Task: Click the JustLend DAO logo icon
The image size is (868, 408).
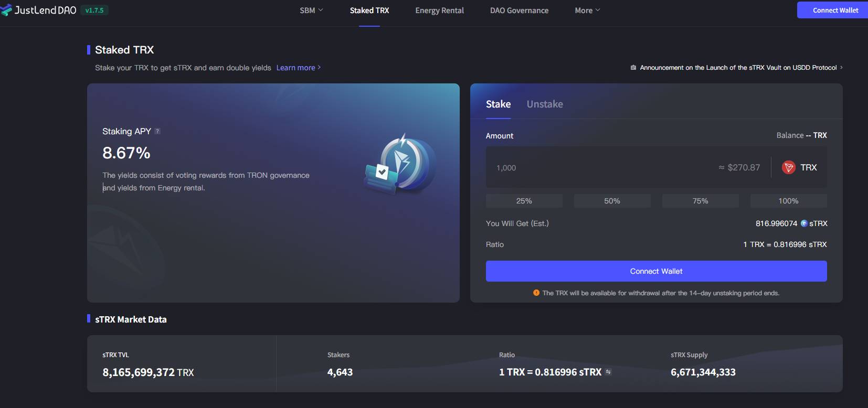Action: coord(6,10)
